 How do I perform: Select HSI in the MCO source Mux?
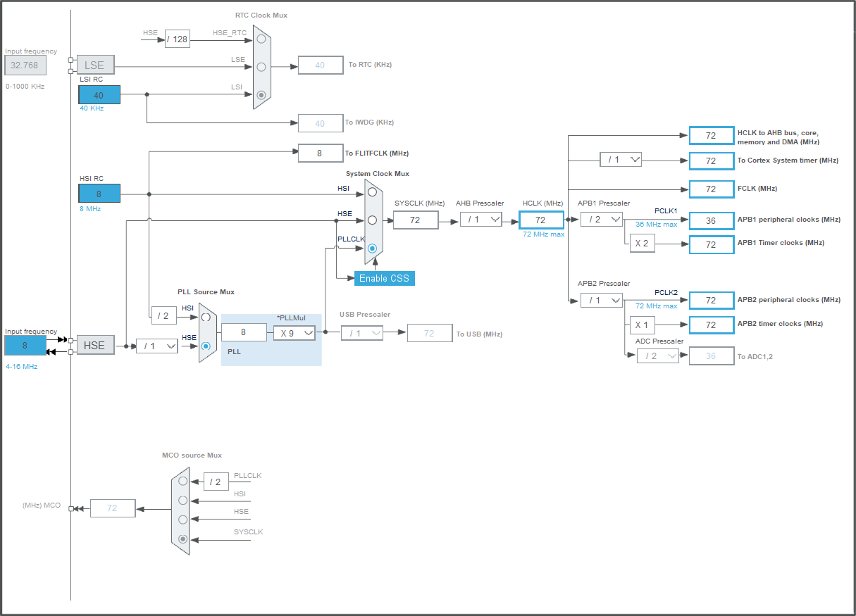click(183, 501)
